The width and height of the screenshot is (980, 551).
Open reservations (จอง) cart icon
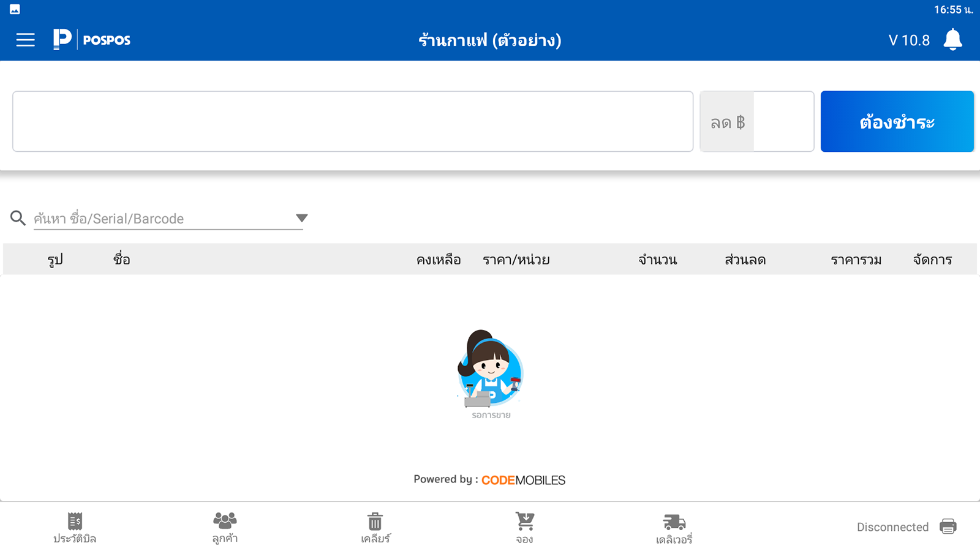[524, 528]
